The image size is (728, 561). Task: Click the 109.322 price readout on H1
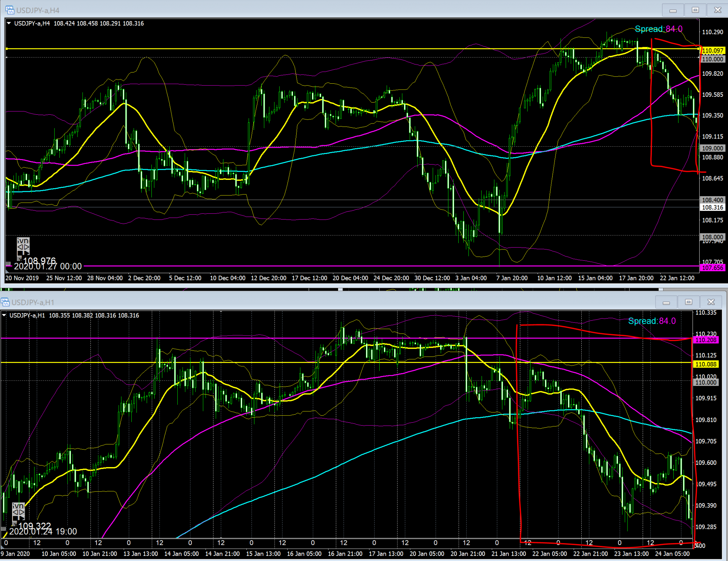click(35, 526)
